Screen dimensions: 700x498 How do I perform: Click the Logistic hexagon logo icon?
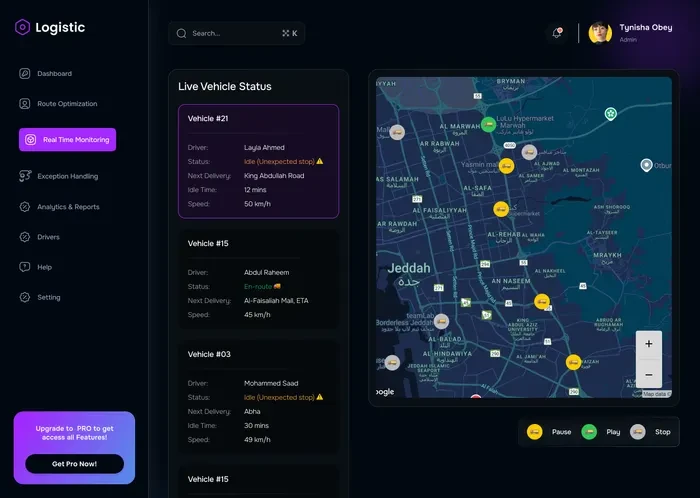[x=22, y=27]
